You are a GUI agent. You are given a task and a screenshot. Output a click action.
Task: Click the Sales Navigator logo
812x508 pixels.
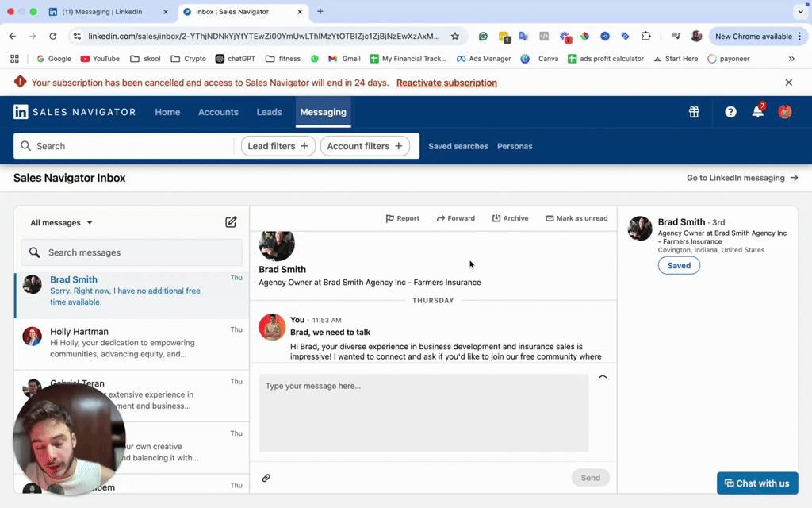(x=75, y=112)
